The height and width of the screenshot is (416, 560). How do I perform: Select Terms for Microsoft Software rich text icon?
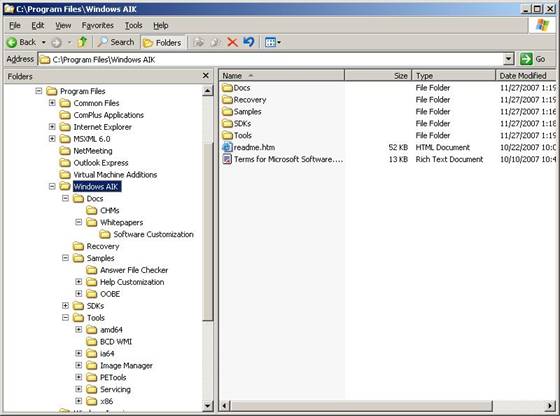(227, 159)
